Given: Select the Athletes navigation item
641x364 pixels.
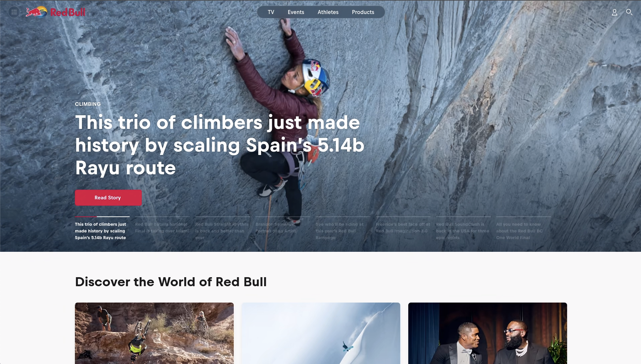Looking at the screenshot, I should click(x=328, y=12).
